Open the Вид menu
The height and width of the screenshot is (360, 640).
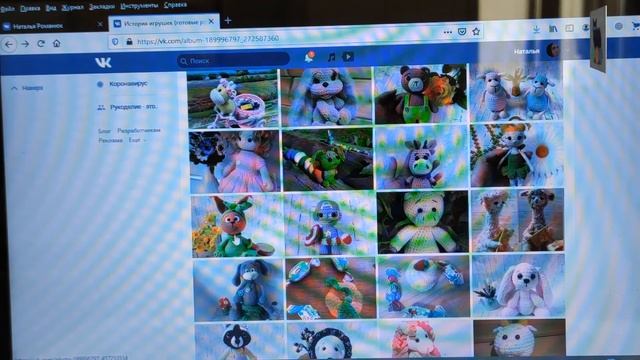click(51, 8)
